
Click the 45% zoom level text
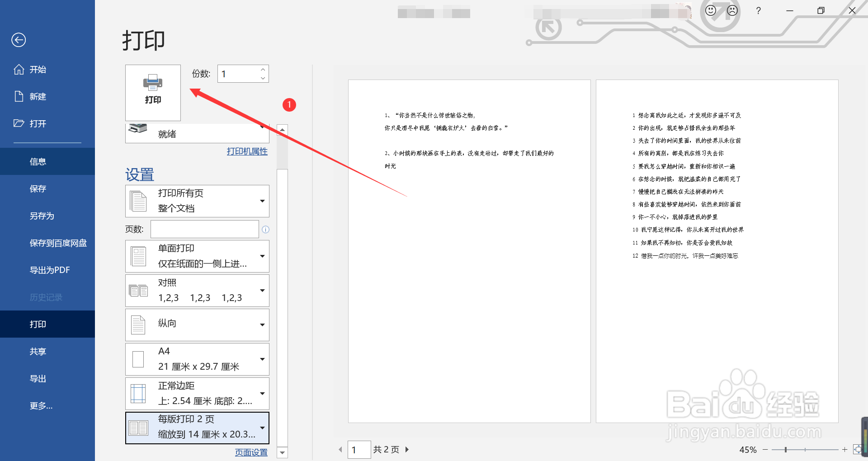748,450
